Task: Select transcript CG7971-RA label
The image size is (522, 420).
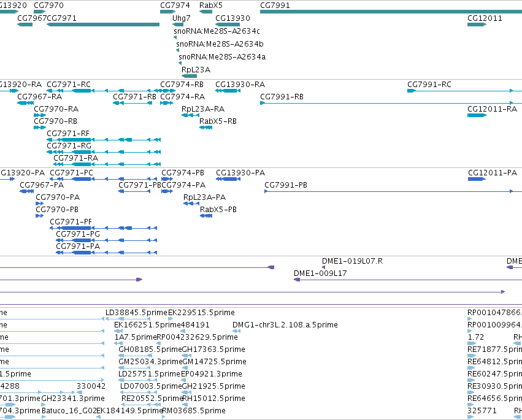Action: point(76,158)
